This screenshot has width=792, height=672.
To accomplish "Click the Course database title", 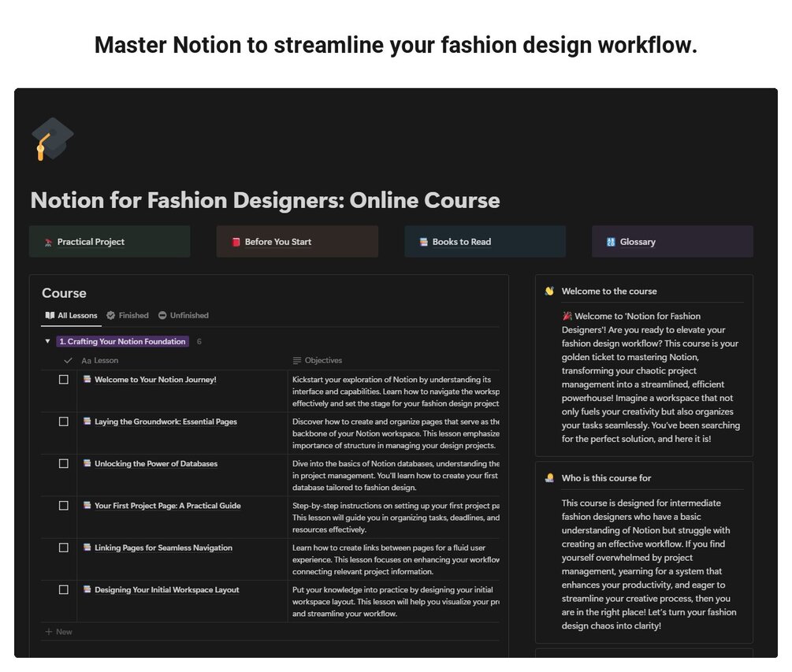I will (x=64, y=293).
